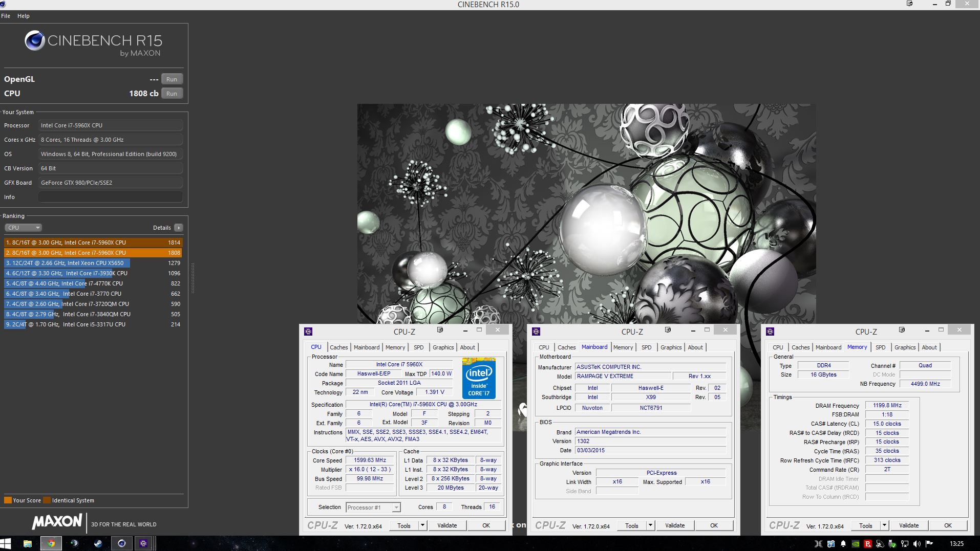This screenshot has height=551, width=980.
Task: Open the Action Center flag icon
Action: (x=929, y=544)
